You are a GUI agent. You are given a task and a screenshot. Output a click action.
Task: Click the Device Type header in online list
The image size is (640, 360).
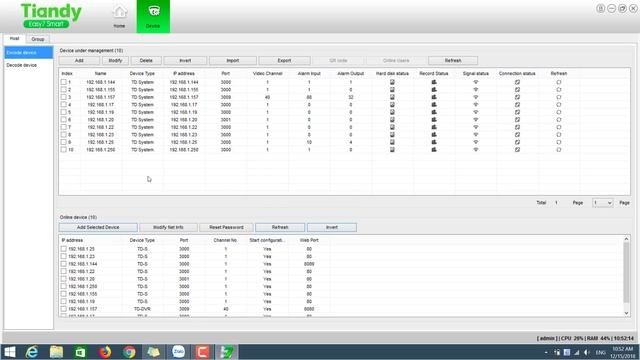click(142, 240)
